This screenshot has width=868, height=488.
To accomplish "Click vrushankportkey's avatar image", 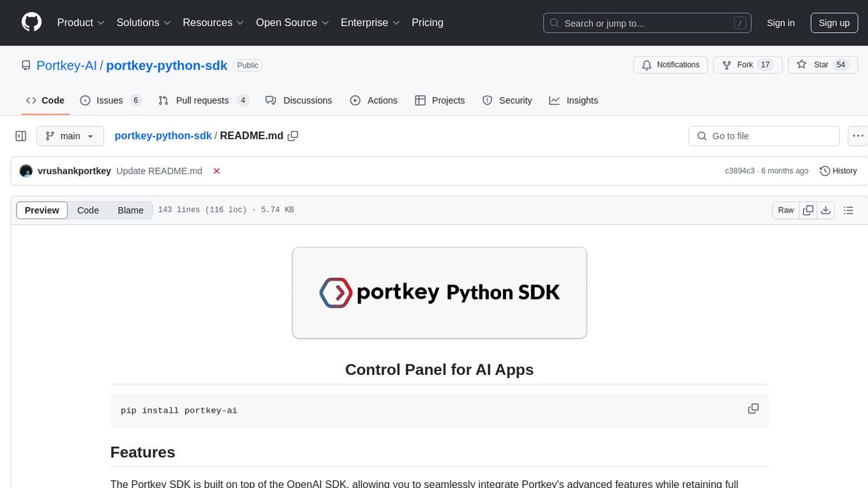I will [x=26, y=171].
